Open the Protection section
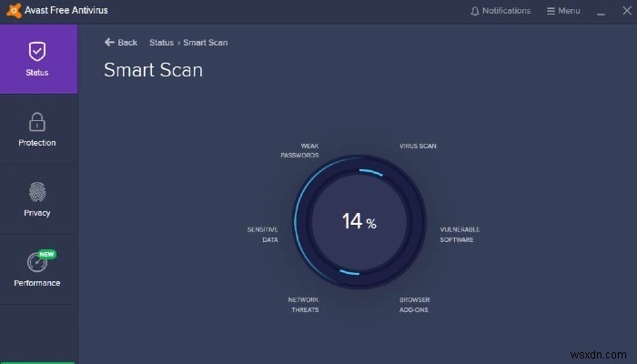 point(38,129)
